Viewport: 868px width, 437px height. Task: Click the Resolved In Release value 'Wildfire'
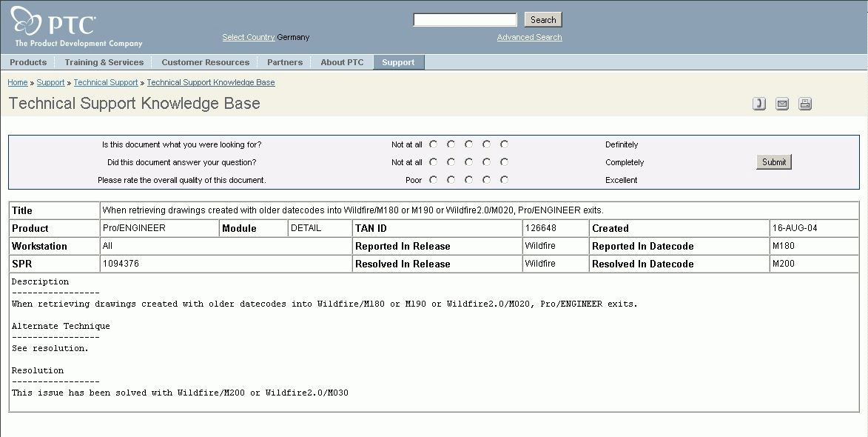click(x=539, y=264)
